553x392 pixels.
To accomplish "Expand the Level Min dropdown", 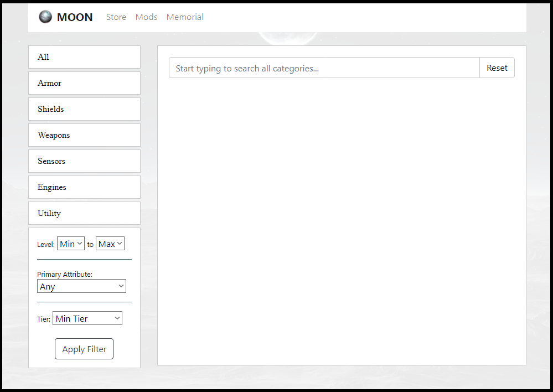I will [71, 244].
